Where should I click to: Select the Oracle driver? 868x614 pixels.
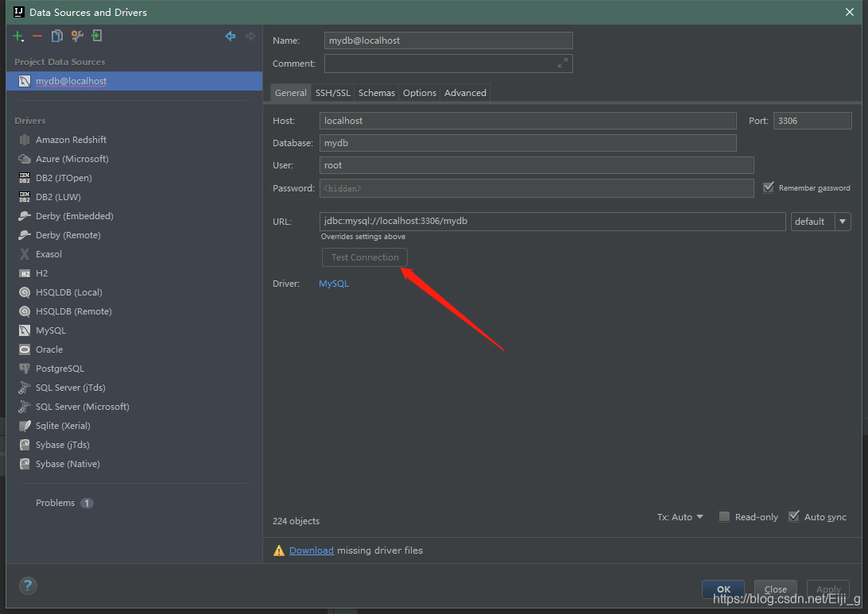[49, 349]
